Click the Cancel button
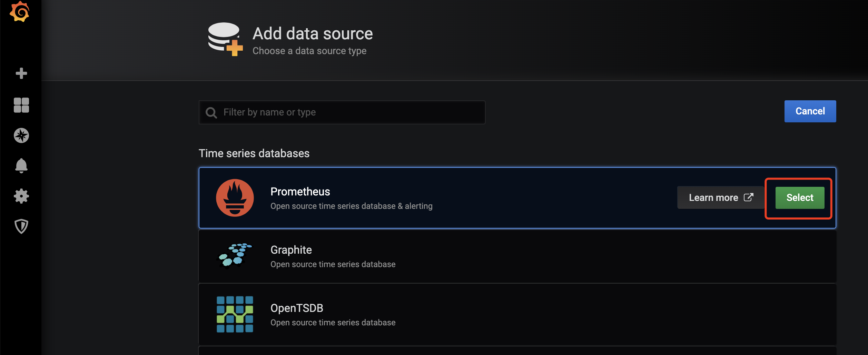This screenshot has height=355, width=868. point(810,111)
